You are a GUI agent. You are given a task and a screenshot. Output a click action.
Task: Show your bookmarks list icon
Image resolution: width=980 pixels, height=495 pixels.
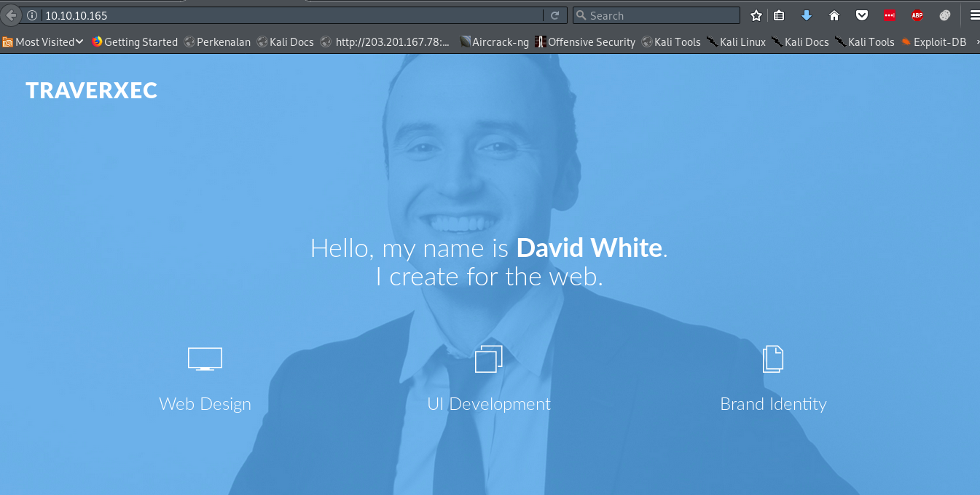(x=779, y=15)
